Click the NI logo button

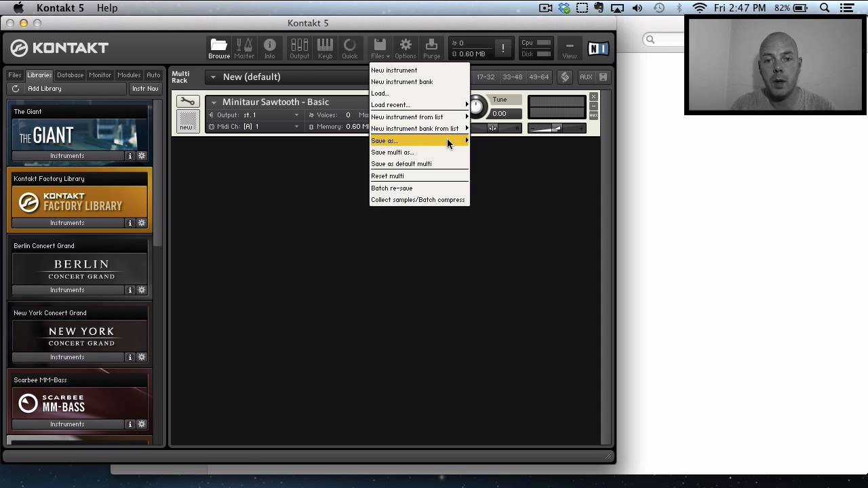pos(598,48)
